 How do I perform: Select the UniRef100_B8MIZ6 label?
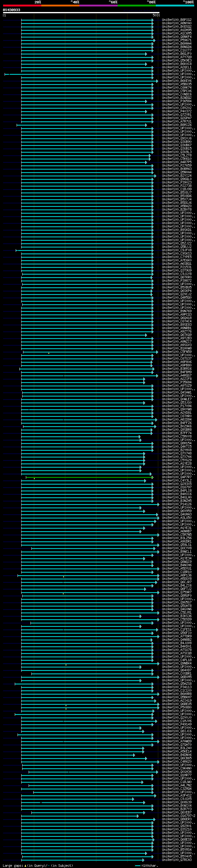click(x=176, y=125)
